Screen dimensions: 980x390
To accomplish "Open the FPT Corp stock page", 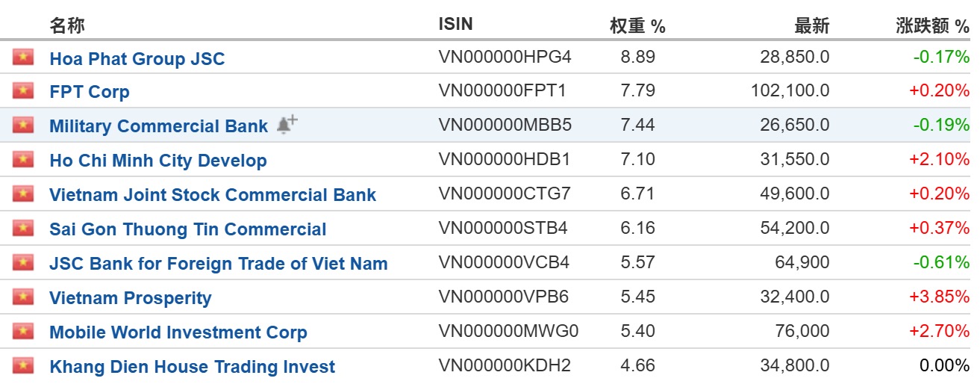I will tap(90, 92).
